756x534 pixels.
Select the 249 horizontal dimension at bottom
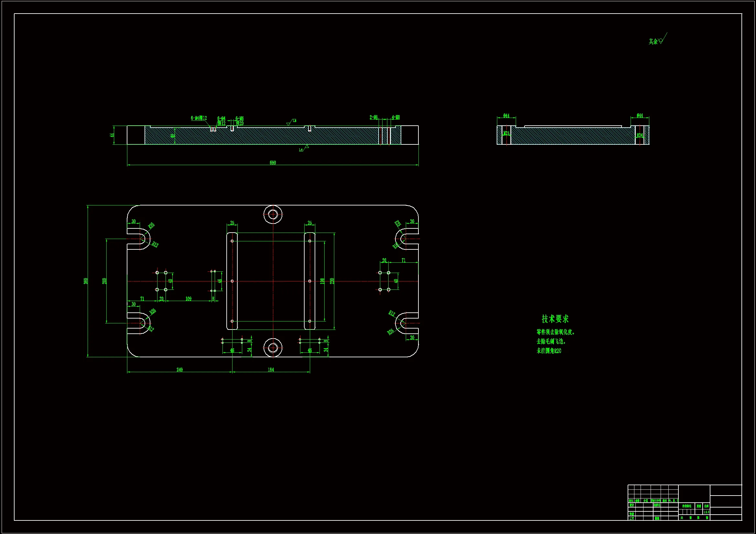click(179, 370)
